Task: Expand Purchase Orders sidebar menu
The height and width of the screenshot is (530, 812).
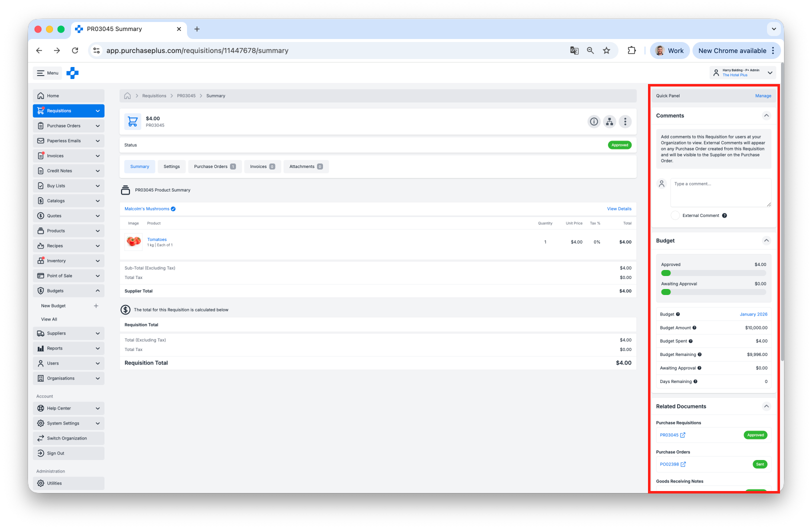Action: coord(68,126)
